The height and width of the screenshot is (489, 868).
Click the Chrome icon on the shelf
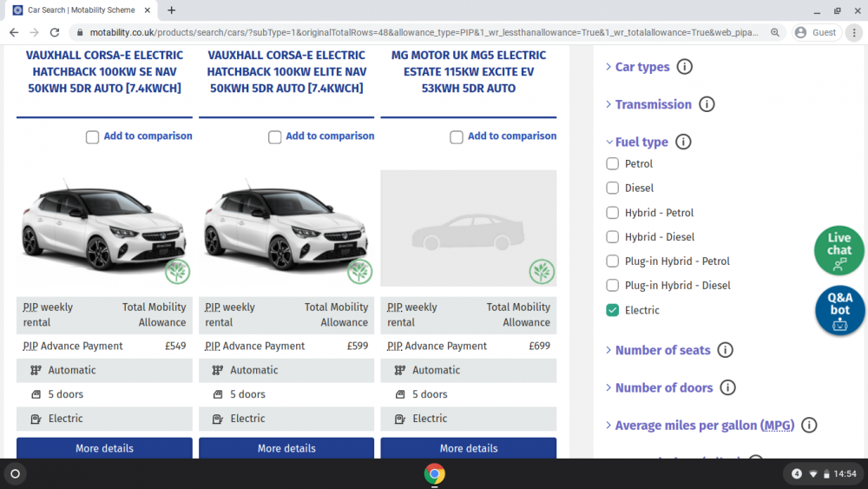(x=435, y=474)
